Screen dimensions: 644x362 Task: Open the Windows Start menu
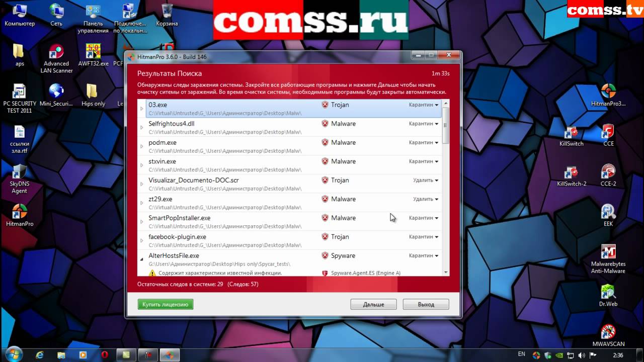[14, 354]
